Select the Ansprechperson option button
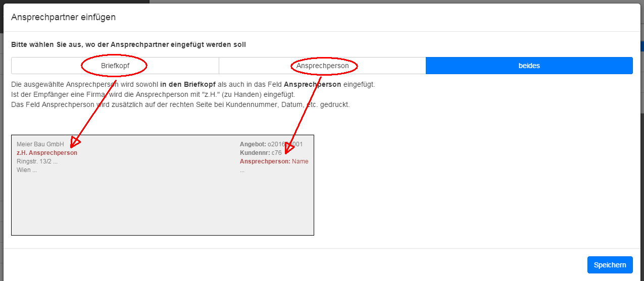 pyautogui.click(x=322, y=66)
